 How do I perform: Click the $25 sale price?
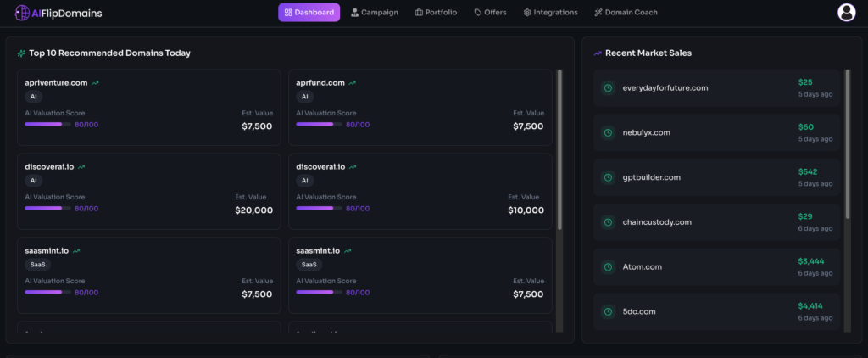tap(805, 82)
